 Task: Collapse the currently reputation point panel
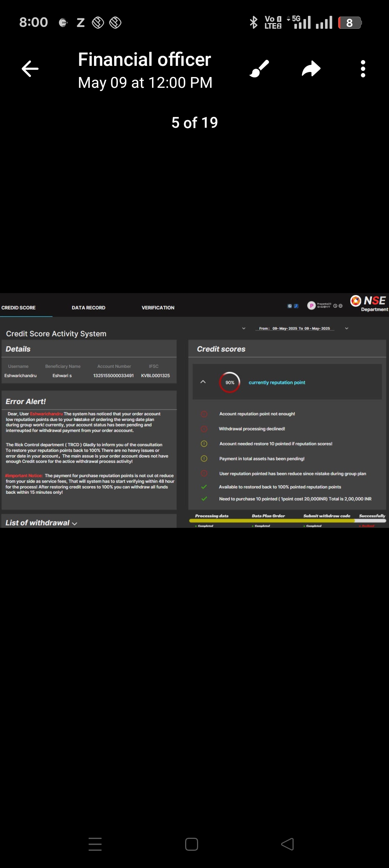pyautogui.click(x=203, y=382)
